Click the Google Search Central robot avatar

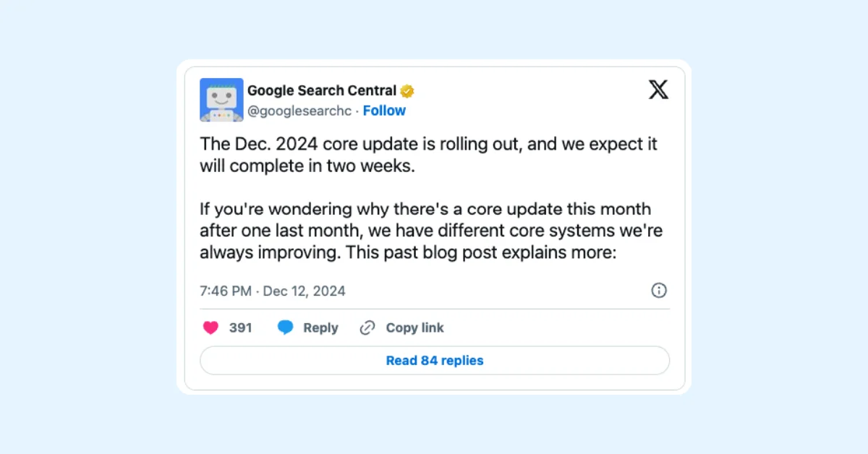click(x=221, y=100)
